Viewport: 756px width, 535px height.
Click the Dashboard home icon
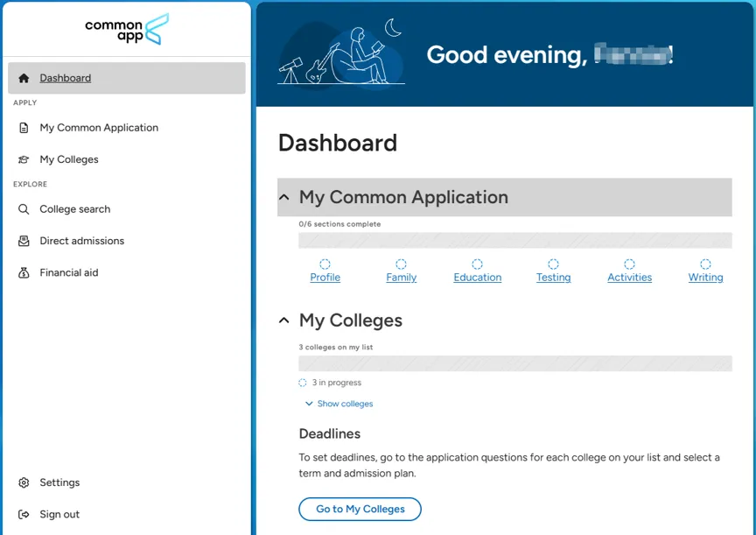tap(24, 78)
